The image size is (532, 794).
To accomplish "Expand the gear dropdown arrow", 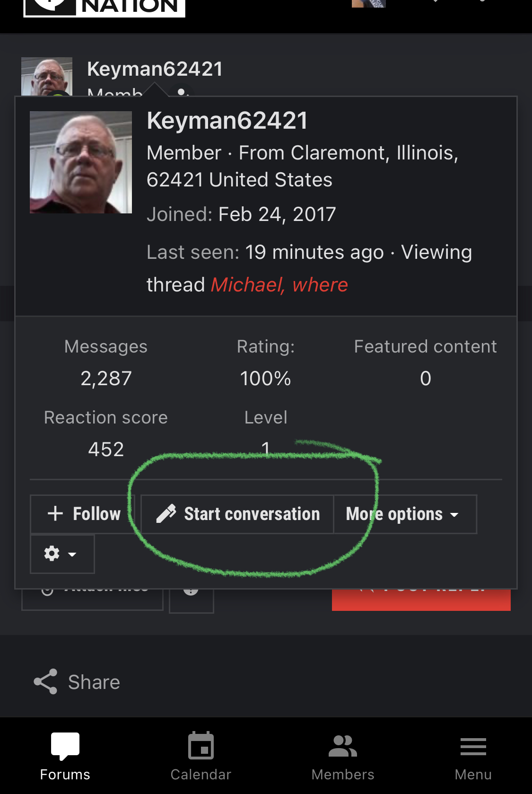I will click(72, 554).
